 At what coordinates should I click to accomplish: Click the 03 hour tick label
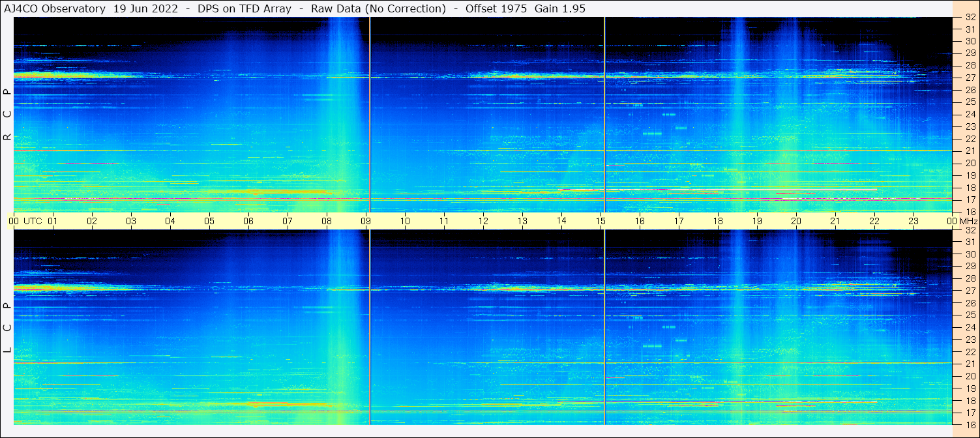(131, 221)
